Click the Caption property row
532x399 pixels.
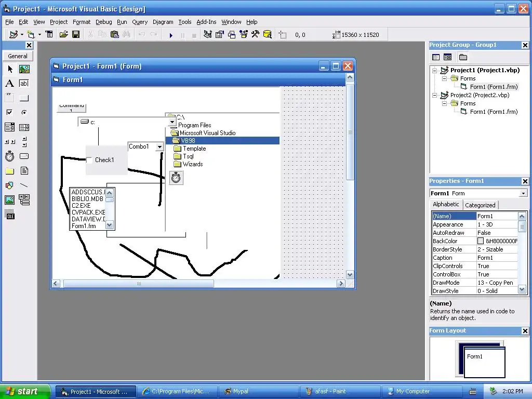[x=475, y=258]
